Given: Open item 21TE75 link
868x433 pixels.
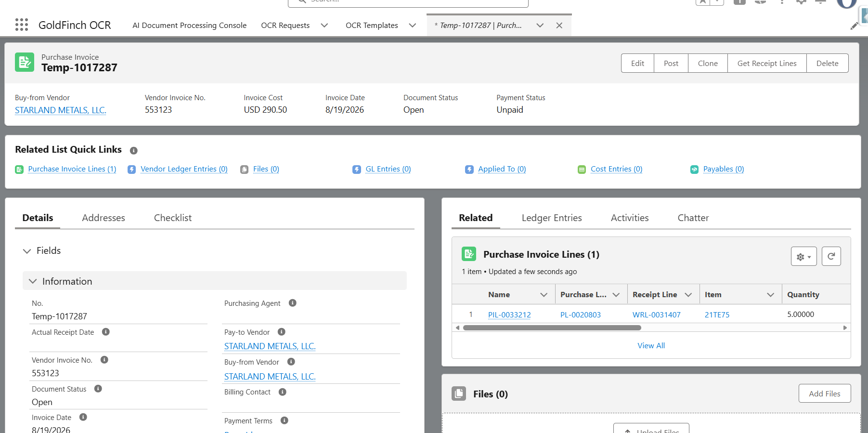Looking at the screenshot, I should tap(717, 315).
